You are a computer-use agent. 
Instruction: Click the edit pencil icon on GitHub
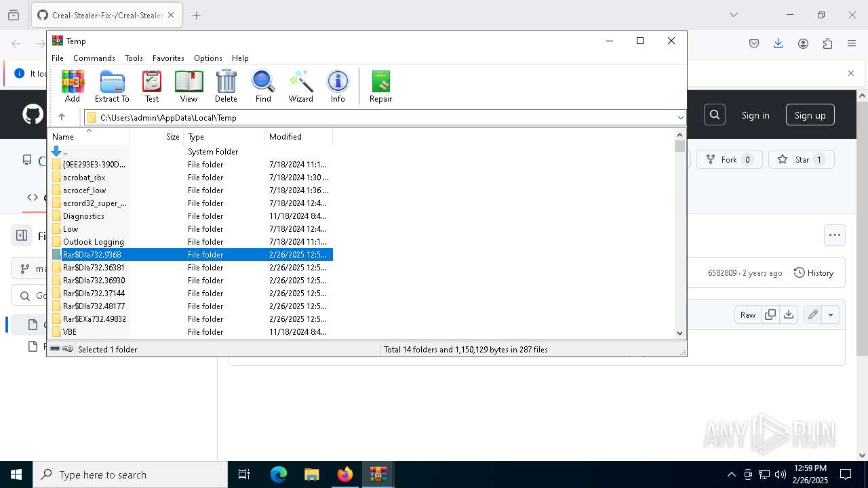click(812, 314)
